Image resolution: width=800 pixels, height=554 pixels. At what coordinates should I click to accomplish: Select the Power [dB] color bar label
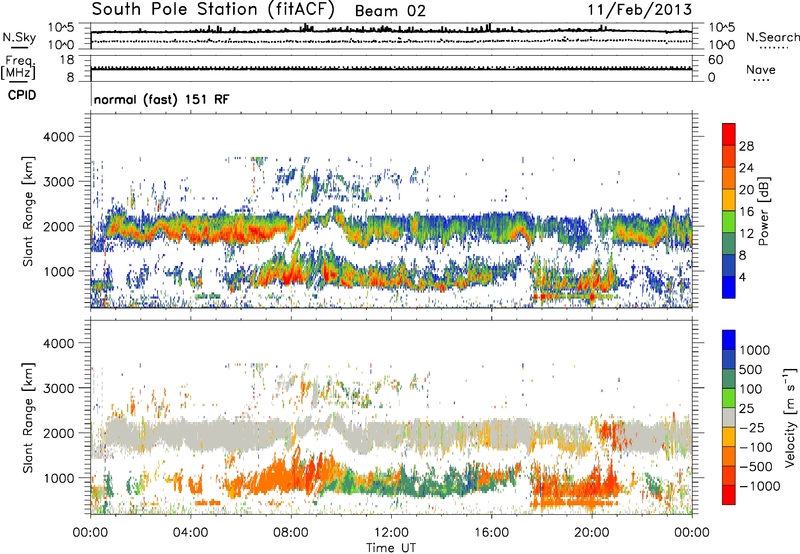click(x=763, y=211)
